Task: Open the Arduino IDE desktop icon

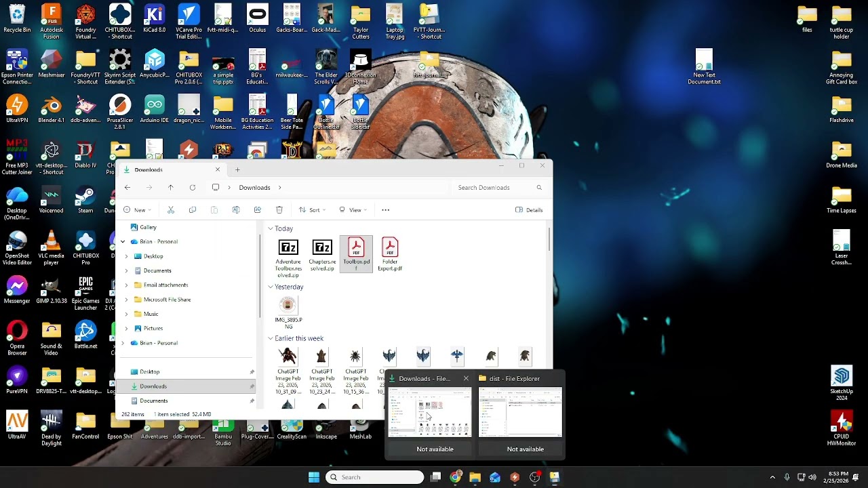Action: 154,110
